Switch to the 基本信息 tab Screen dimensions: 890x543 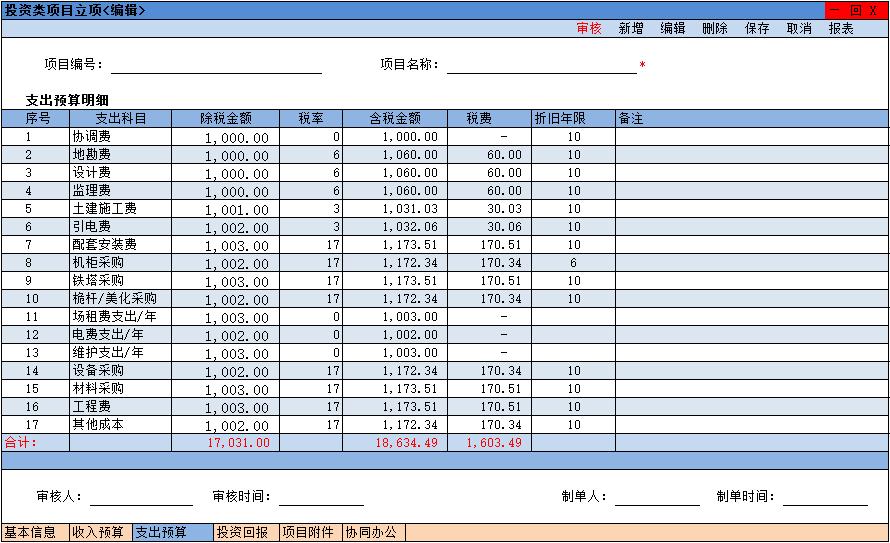(30, 532)
